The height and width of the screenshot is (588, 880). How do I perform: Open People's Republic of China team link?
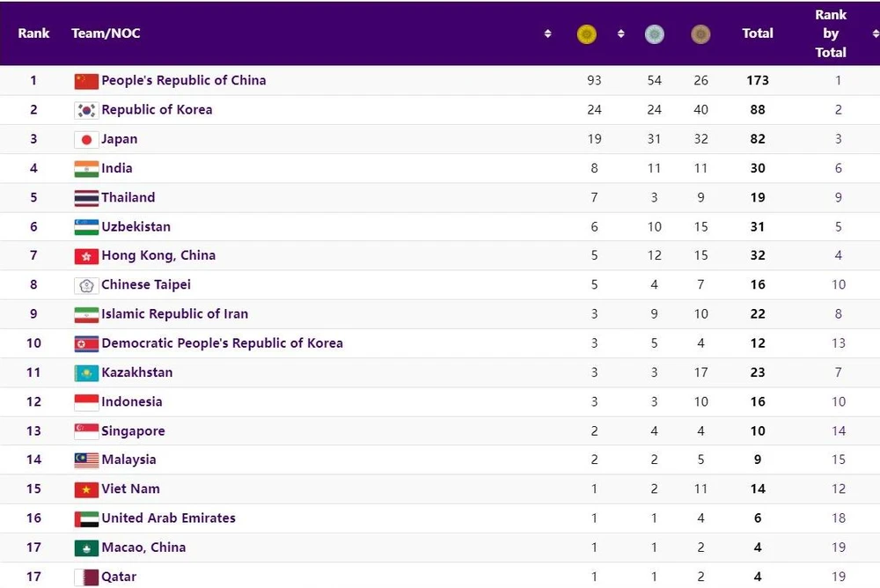pos(183,80)
